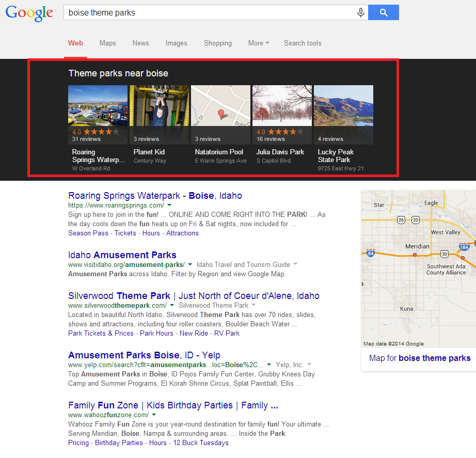Open Amusement Parks Boise, ID - Yelp result
Viewport: 476px width, 458px height.
tap(144, 355)
